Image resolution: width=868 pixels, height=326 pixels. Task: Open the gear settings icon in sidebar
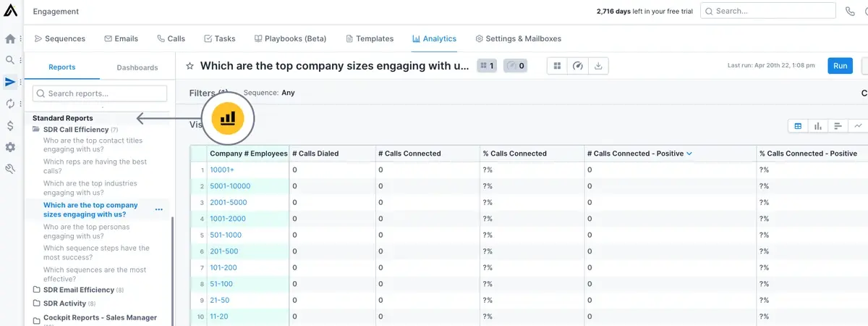(x=10, y=147)
